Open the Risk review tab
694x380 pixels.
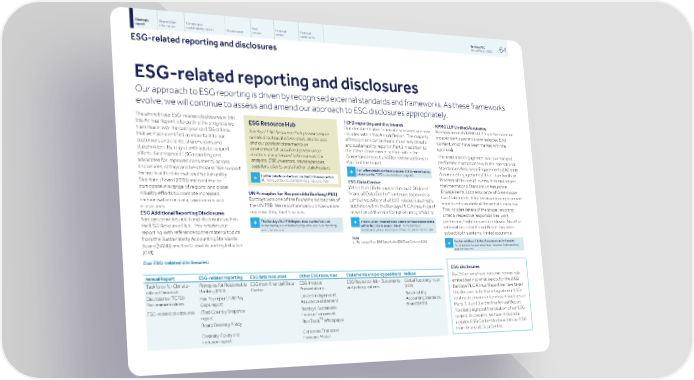(x=257, y=31)
